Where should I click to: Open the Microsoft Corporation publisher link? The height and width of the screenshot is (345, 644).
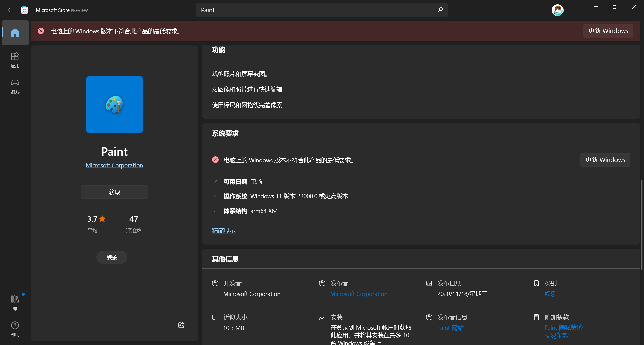(359, 294)
